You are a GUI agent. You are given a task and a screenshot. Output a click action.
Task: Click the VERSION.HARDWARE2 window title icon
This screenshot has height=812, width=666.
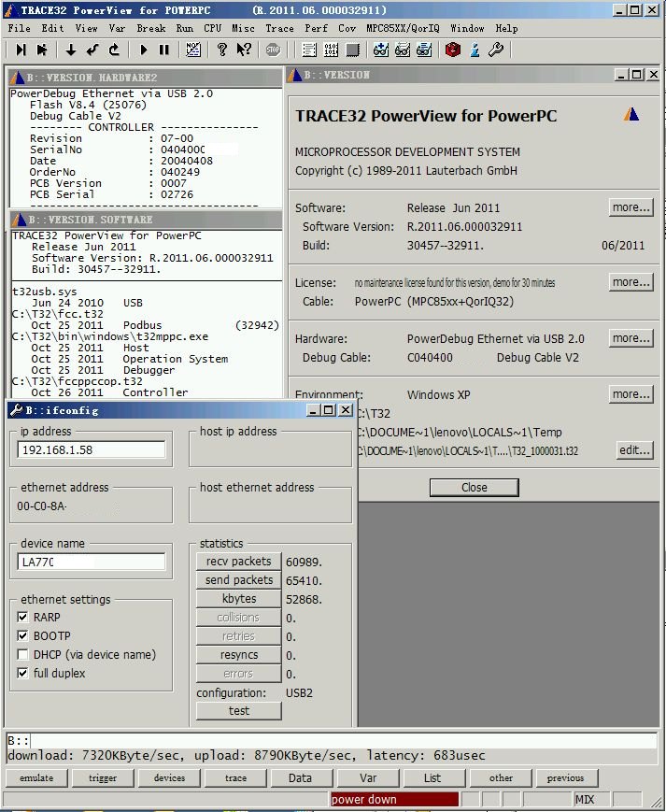[18, 78]
